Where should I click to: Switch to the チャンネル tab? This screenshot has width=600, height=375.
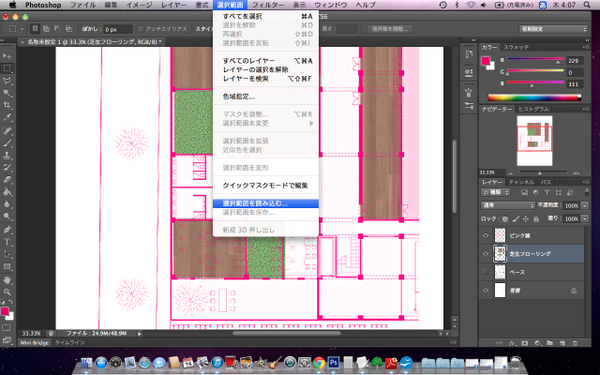(521, 182)
